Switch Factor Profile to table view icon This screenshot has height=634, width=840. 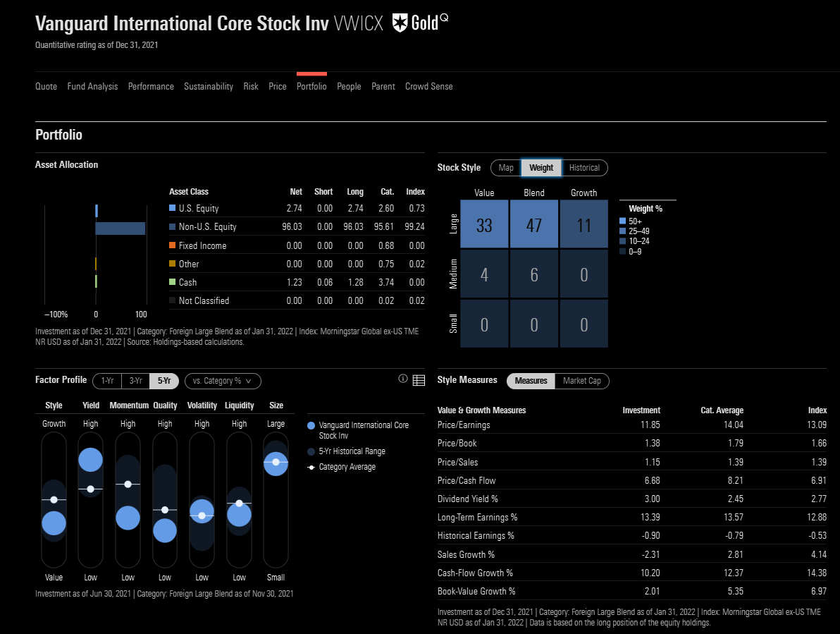click(419, 380)
